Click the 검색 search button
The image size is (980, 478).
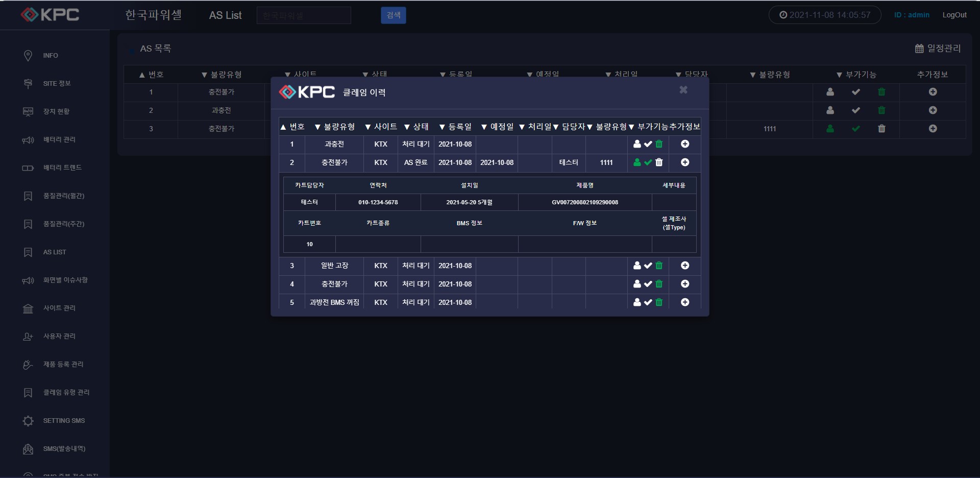pyautogui.click(x=393, y=15)
